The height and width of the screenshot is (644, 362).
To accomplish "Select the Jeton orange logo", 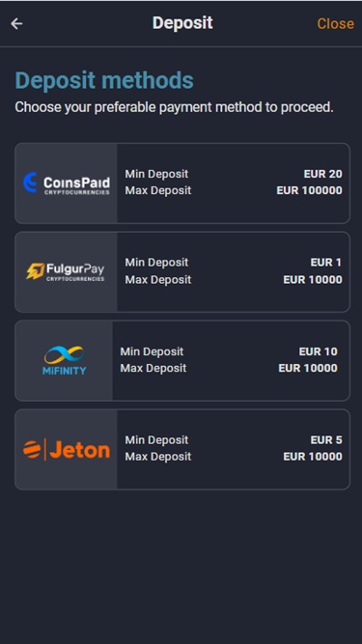I will (67, 449).
